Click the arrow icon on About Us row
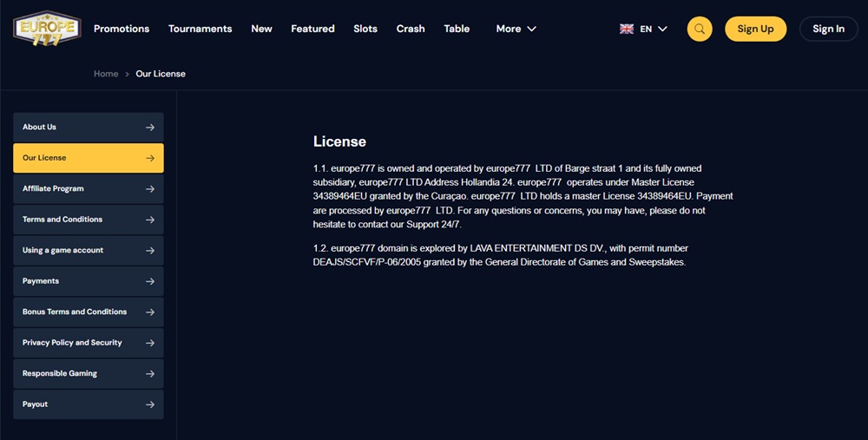This screenshot has width=868, height=440. click(150, 128)
